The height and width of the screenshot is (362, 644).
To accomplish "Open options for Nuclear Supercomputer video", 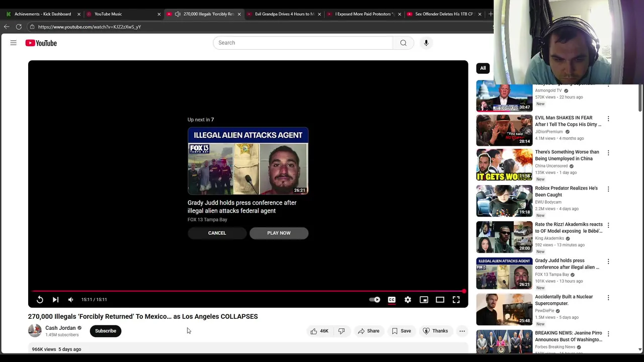I will (608, 298).
